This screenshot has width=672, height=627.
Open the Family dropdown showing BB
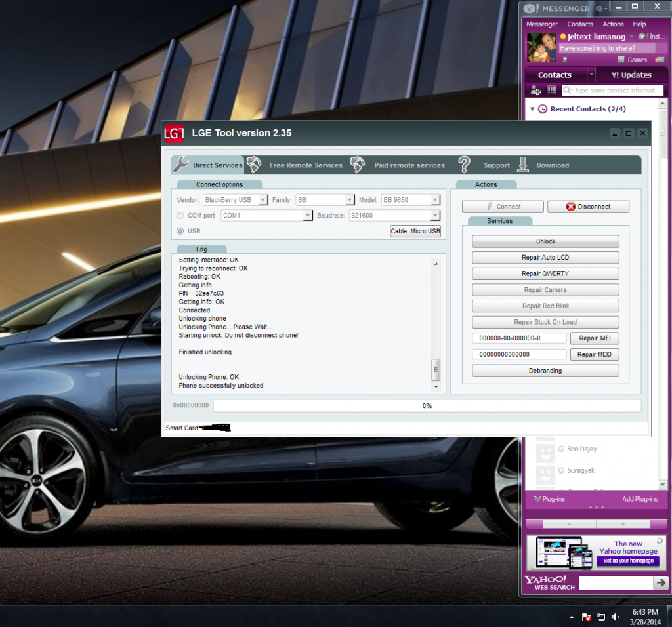[x=325, y=200]
